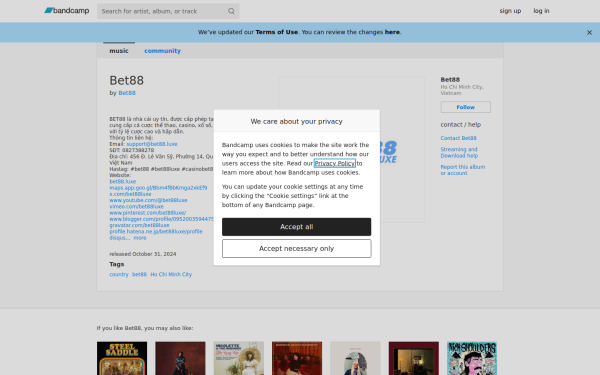Viewport: 600px width, 375px height.
Task: Open the Ho Chi Minh City tag
Action: 171,274
